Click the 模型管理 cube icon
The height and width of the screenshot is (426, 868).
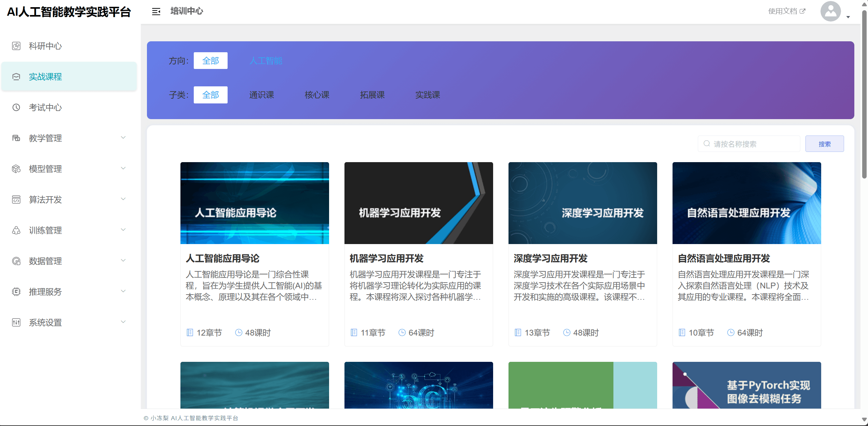coord(16,169)
